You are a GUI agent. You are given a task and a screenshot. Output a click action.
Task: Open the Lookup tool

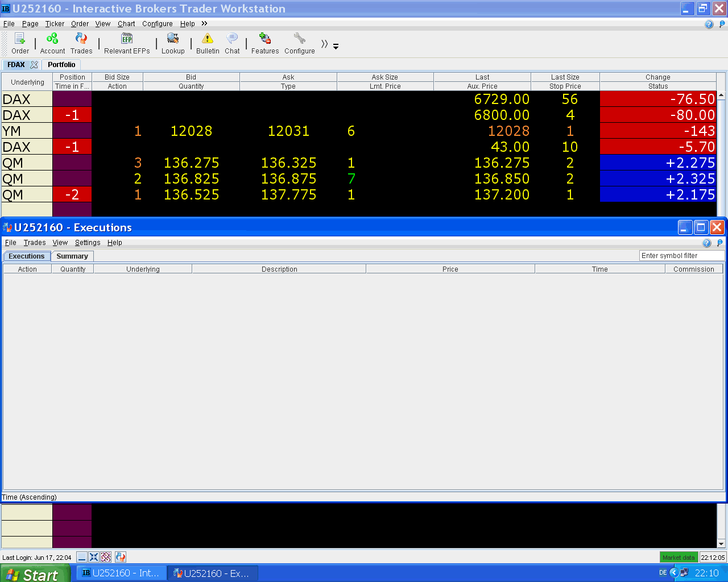[173, 43]
